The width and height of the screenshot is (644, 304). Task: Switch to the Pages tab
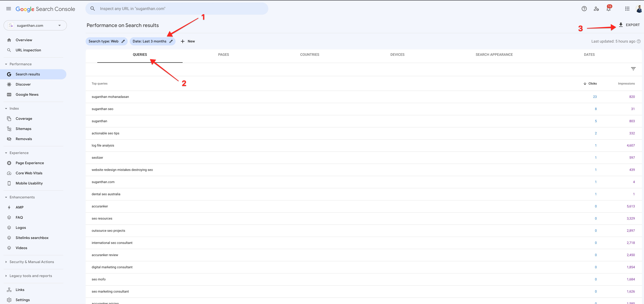(223, 55)
